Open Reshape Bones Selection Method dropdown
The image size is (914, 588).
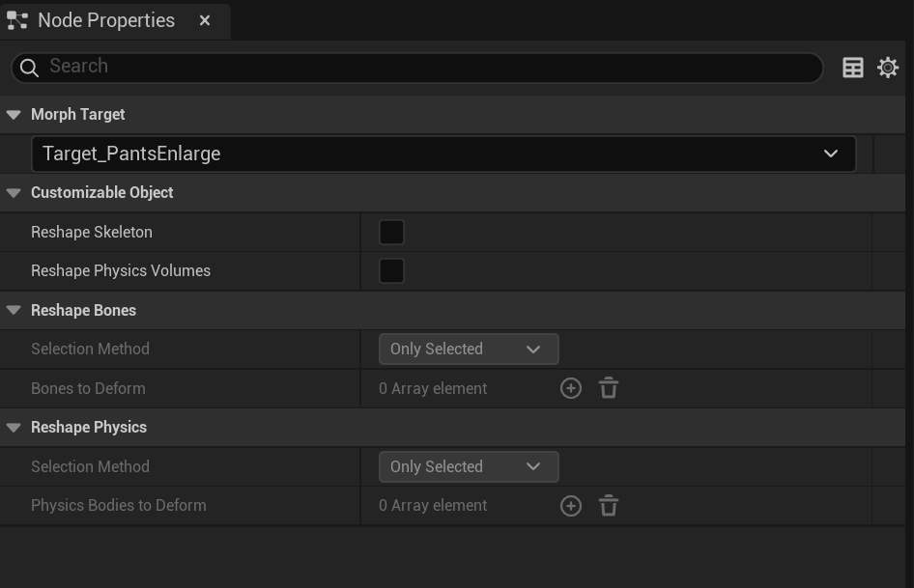click(469, 350)
